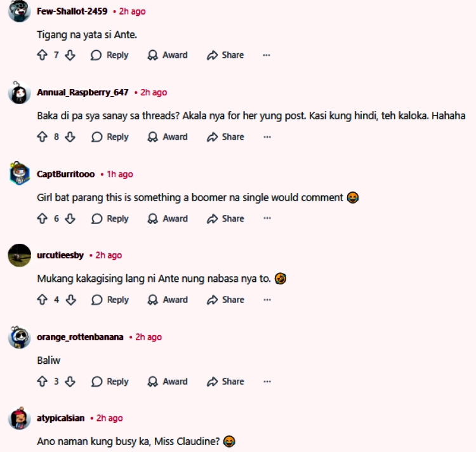Open more options on Annual_Raspberry_647's comment
This screenshot has width=476, height=452.
pyautogui.click(x=267, y=137)
